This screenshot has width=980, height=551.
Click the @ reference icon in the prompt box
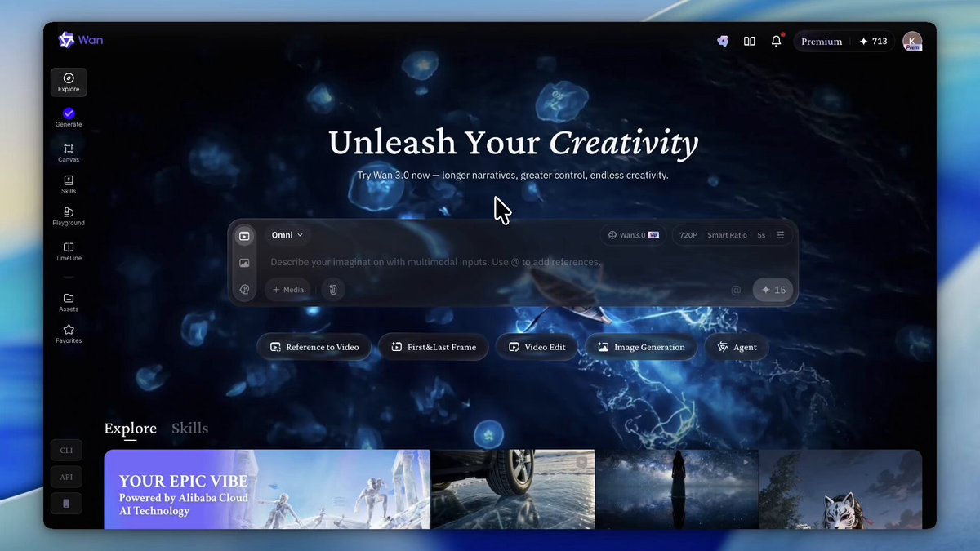736,291
